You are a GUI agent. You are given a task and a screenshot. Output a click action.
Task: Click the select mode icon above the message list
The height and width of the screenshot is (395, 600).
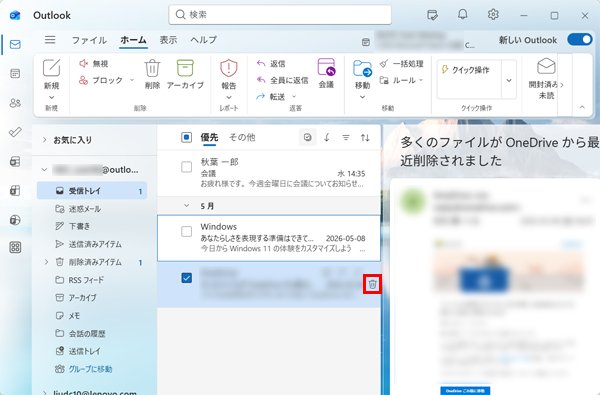pyautogui.click(x=308, y=137)
